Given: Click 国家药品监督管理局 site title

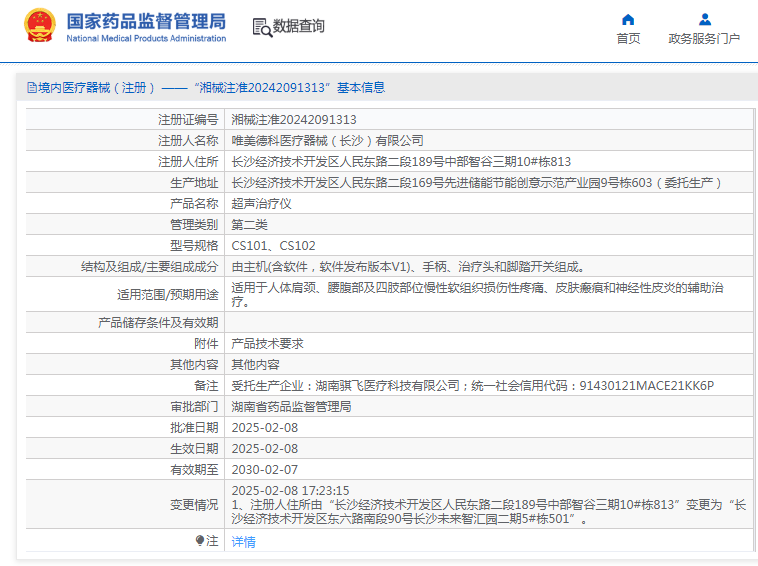Looking at the screenshot, I should point(146,21).
